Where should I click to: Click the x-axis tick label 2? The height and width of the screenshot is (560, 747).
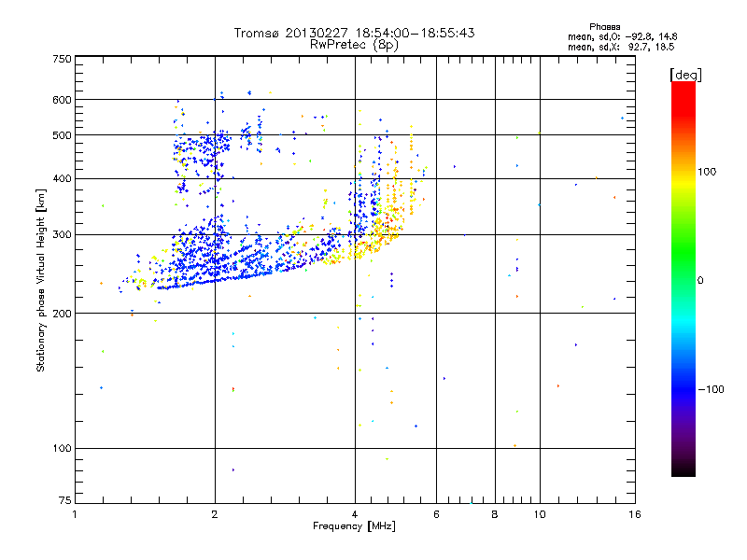pyautogui.click(x=215, y=514)
